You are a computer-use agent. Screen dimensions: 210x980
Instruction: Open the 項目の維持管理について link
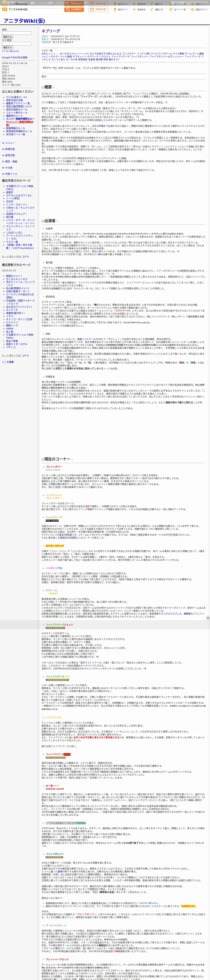click(19, 106)
